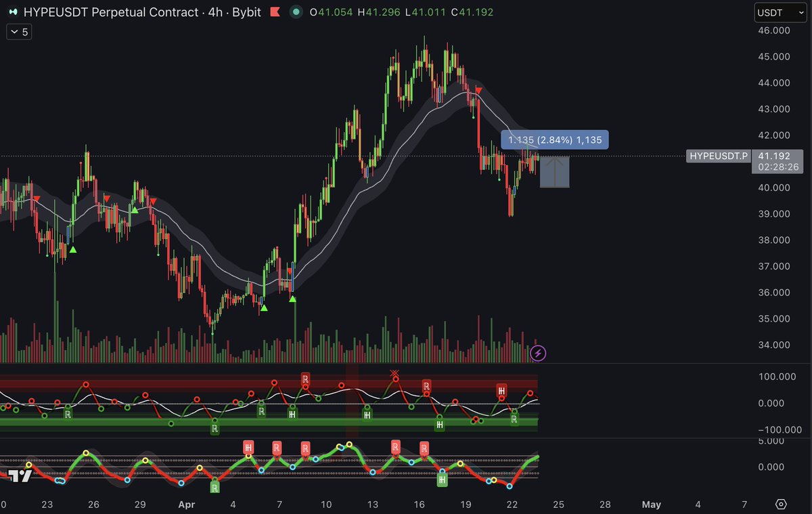The width and height of the screenshot is (812, 514).
Task: Click the Bybit exchange name in the title
Action: 246,12
